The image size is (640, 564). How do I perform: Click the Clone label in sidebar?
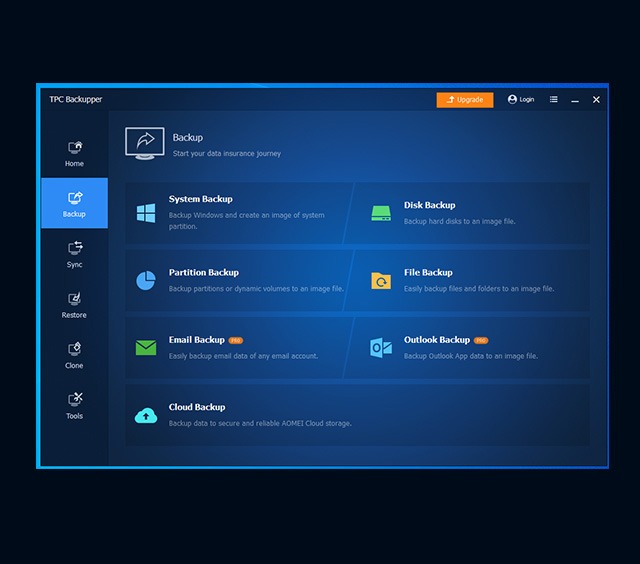tap(74, 366)
